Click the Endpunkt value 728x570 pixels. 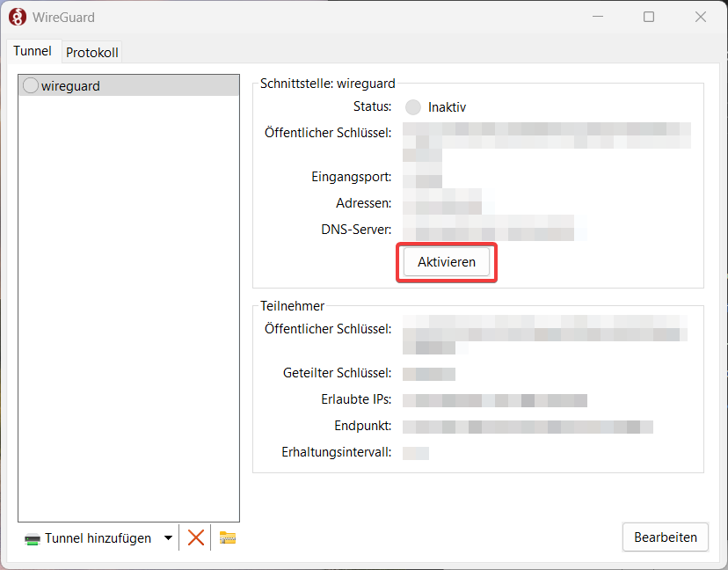coord(528,427)
